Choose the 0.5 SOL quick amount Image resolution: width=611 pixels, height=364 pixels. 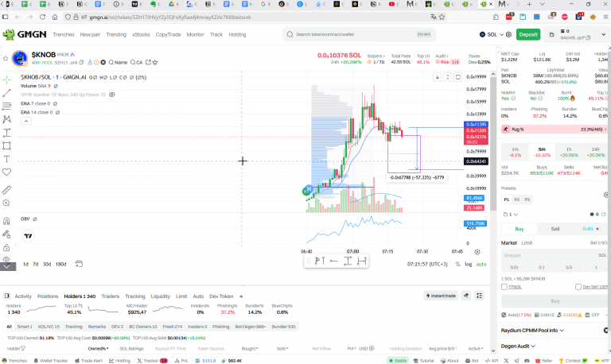coord(569,268)
